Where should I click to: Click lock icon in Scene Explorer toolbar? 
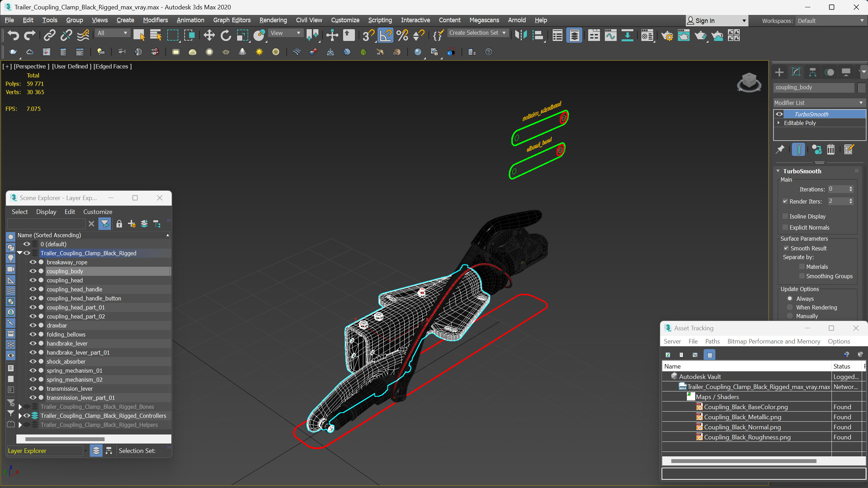[x=119, y=224]
